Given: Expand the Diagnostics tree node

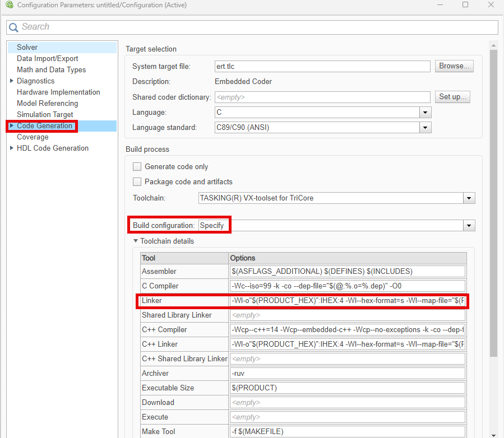Looking at the screenshot, I should pyautogui.click(x=12, y=81).
